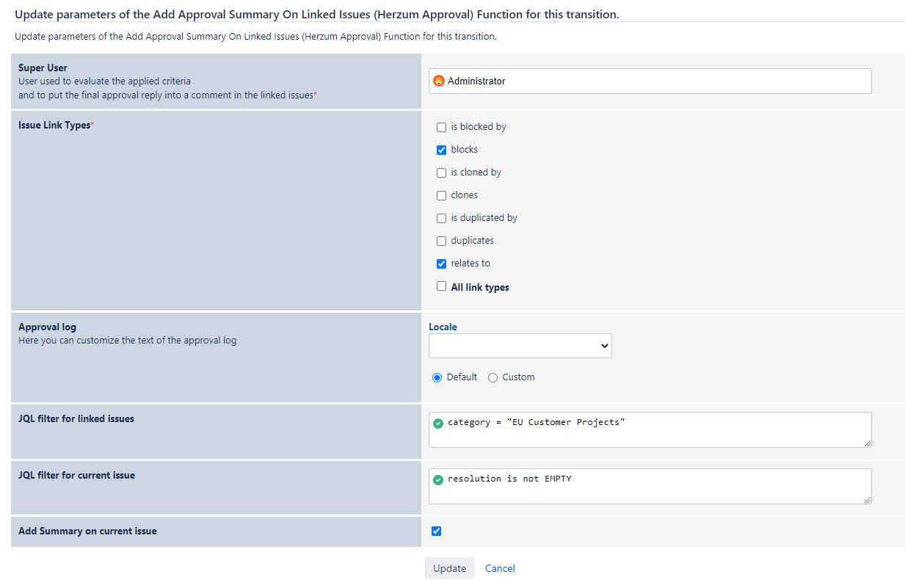Tick the 'is cloned by' checkbox
Viewport: 905px width, 588px height.
coord(441,173)
